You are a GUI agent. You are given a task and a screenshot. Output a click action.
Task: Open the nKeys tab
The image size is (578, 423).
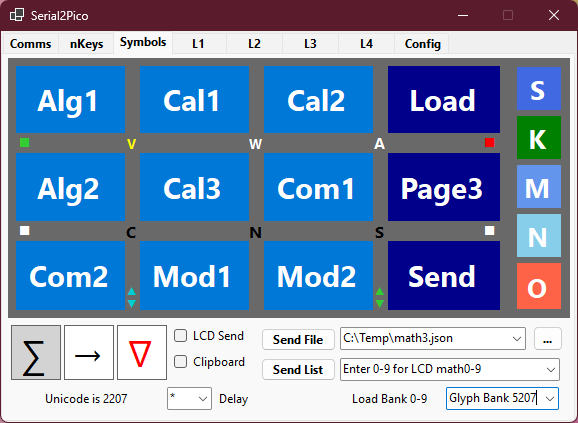pos(87,44)
